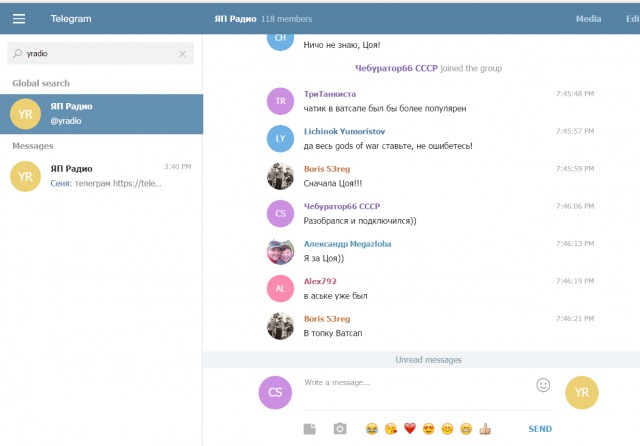Insert the tears of joy emoji
Image resolution: width=640 pixels, height=446 pixels.
372,429
